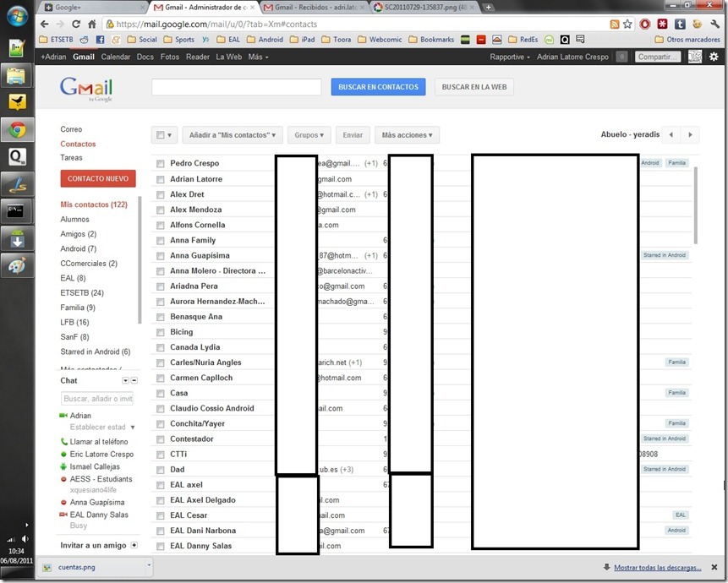Open the cuentas.png download menu arrow

point(149,565)
